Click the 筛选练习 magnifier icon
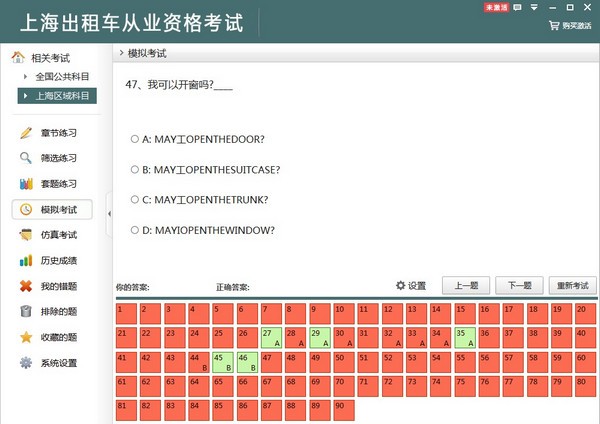This screenshot has width=600, height=424. tap(26, 158)
